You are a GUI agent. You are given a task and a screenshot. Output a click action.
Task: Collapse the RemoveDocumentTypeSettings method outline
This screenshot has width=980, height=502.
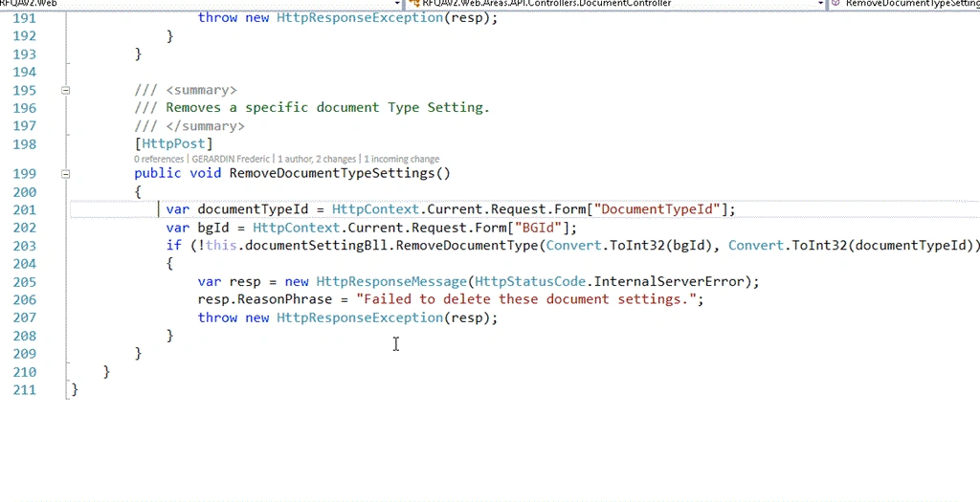(x=65, y=174)
